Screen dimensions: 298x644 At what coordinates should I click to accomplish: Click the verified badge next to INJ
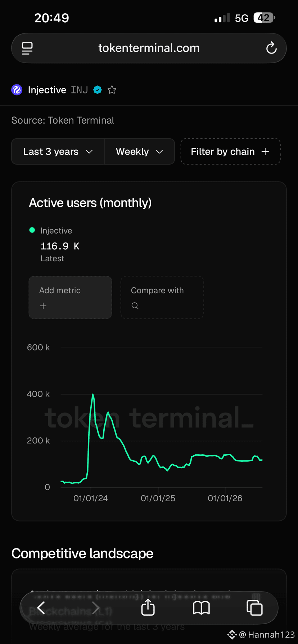pyautogui.click(x=98, y=90)
